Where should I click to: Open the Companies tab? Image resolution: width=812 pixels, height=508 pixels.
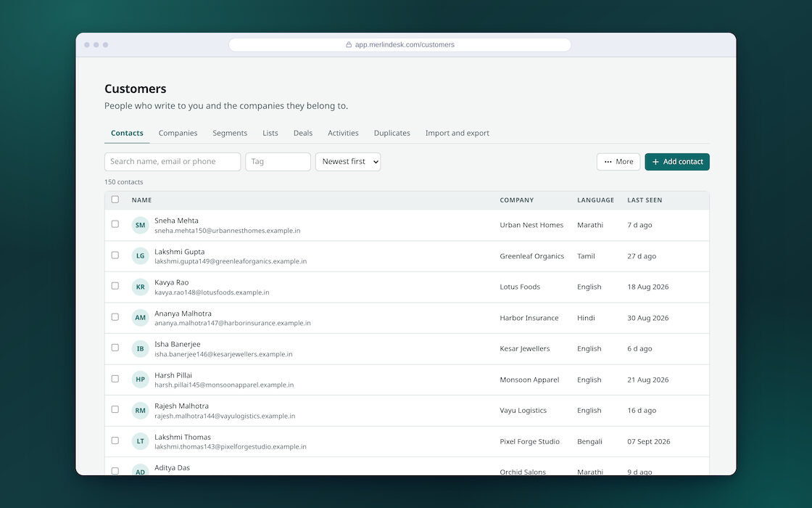[x=178, y=134]
